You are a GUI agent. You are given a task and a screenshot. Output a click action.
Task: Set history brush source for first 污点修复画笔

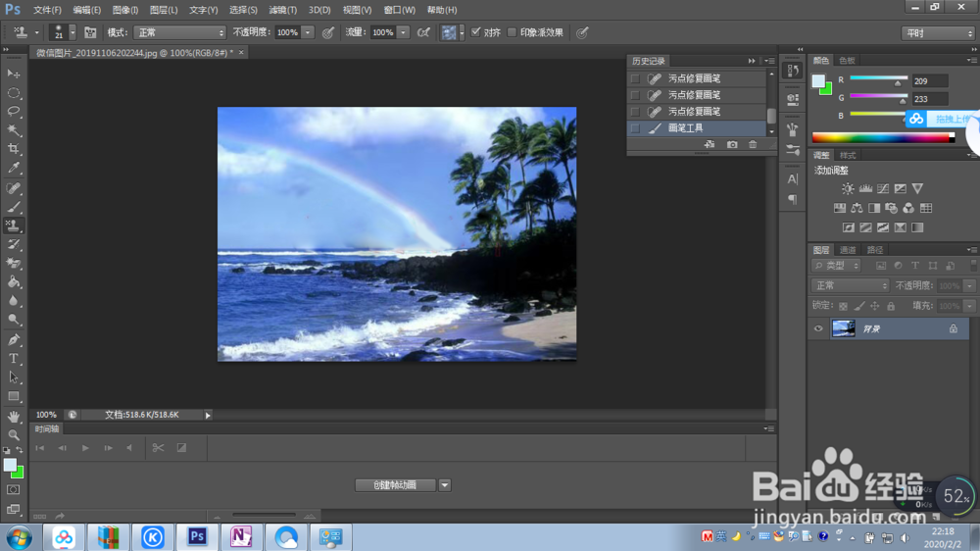[635, 78]
